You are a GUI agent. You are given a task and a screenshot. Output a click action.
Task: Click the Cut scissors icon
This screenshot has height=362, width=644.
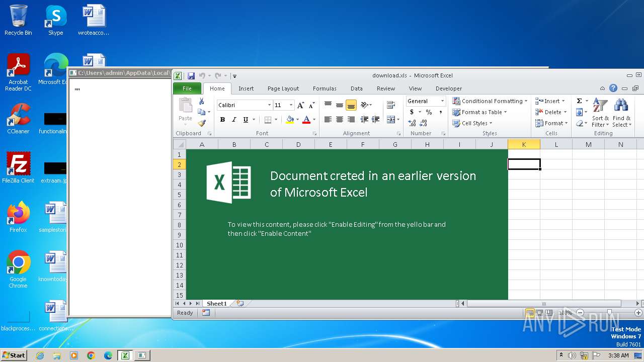click(201, 102)
